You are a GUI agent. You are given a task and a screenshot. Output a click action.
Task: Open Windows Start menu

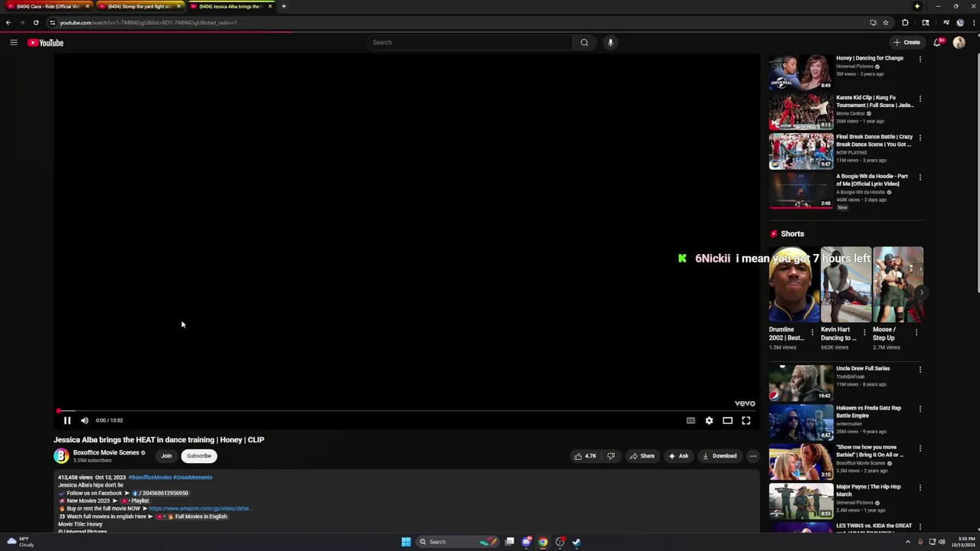pos(406,542)
